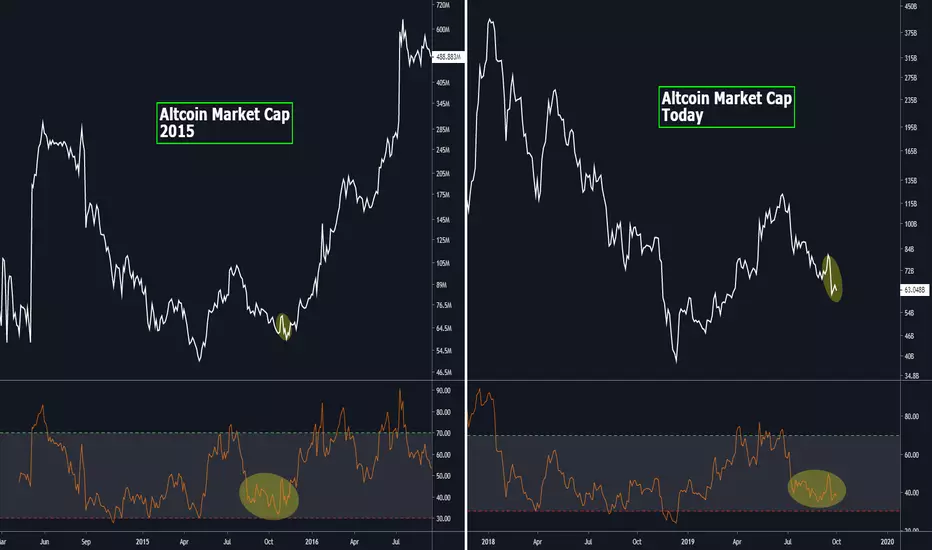Click the 'Altcoin Market Cap Today' label box

pyautogui.click(x=726, y=107)
